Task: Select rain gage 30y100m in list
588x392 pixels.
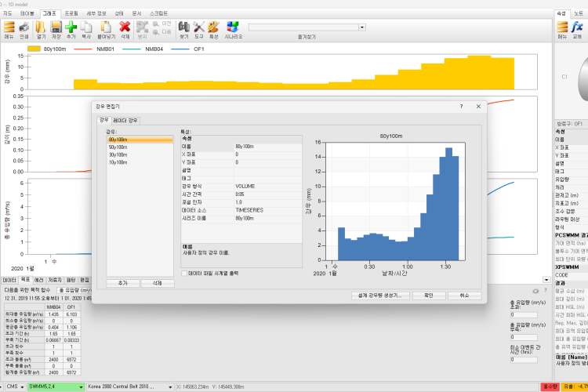Action: [140, 155]
